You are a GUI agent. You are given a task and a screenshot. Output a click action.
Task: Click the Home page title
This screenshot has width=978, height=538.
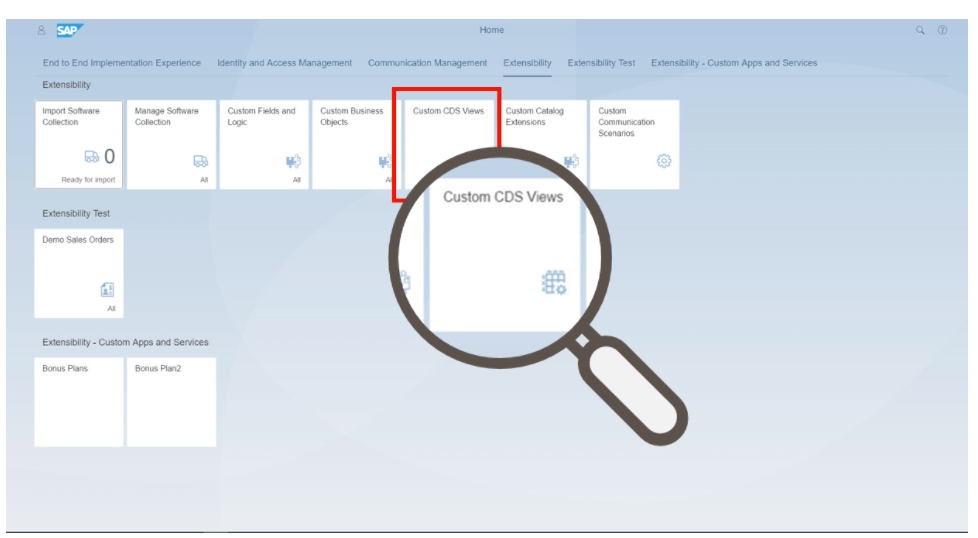coord(491,30)
